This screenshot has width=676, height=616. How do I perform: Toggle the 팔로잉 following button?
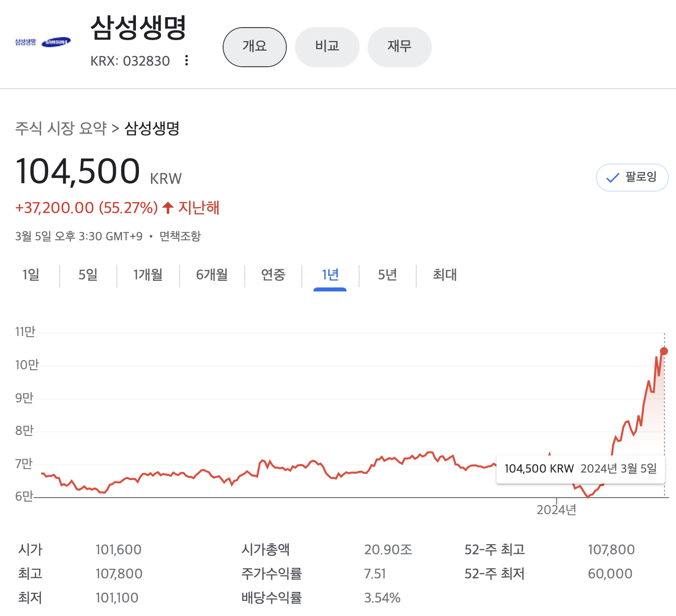632,178
